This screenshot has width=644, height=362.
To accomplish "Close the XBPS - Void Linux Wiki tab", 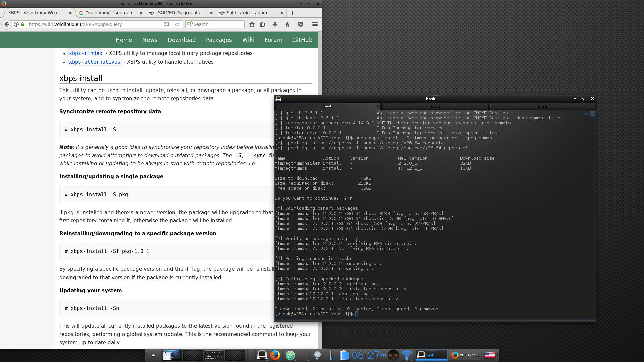I will click(x=70, y=13).
